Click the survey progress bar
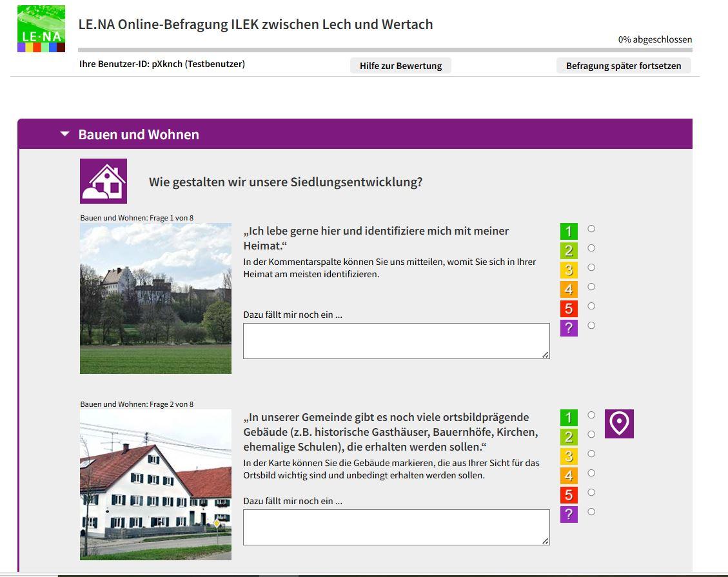Screen dimensions: 728x577 (385, 50)
